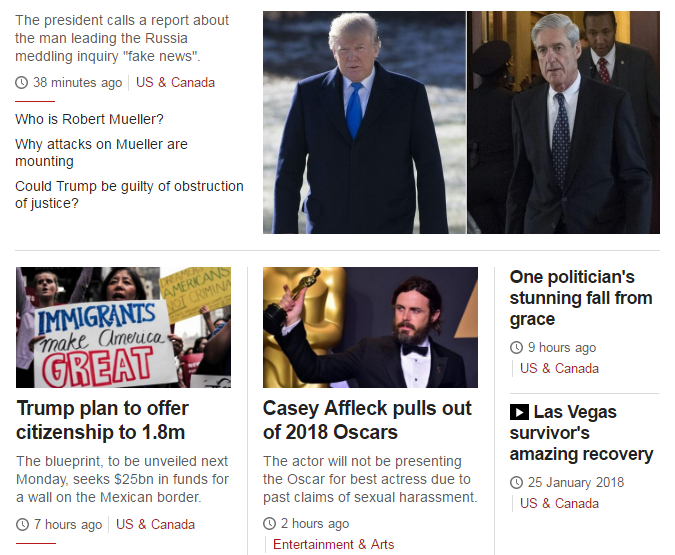Click the Casey Affleck Oscar statuette photo
Screen dimensions: 675x555
tap(370, 327)
